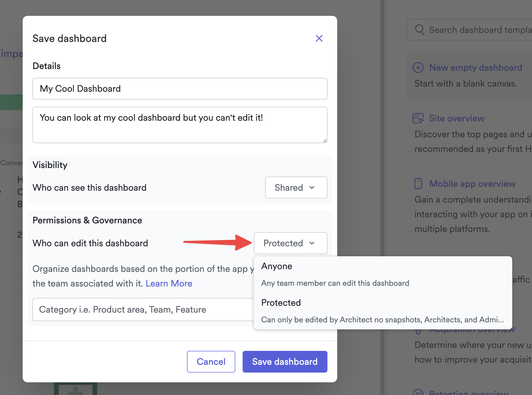
Task: Click the New empty dashboard plus icon
Action: (418, 68)
